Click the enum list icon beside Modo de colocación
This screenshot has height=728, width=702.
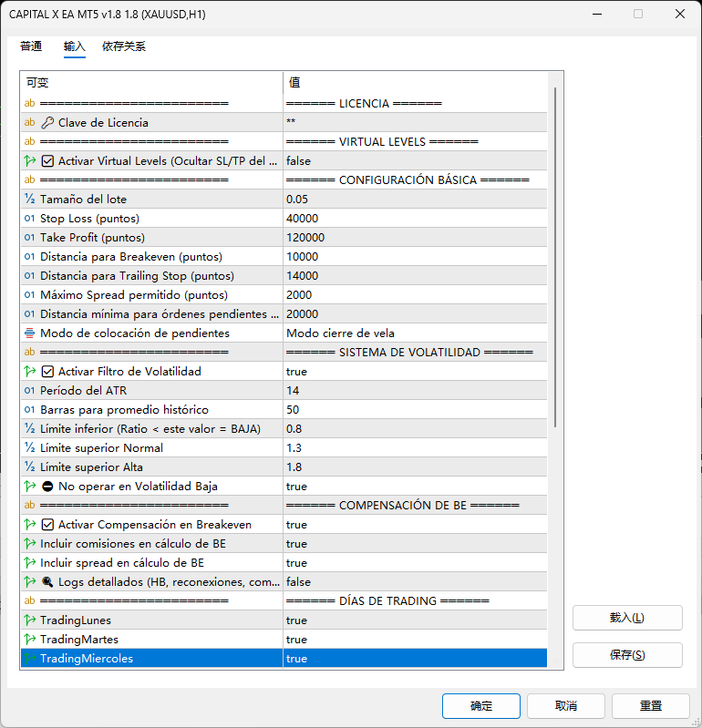(30, 333)
